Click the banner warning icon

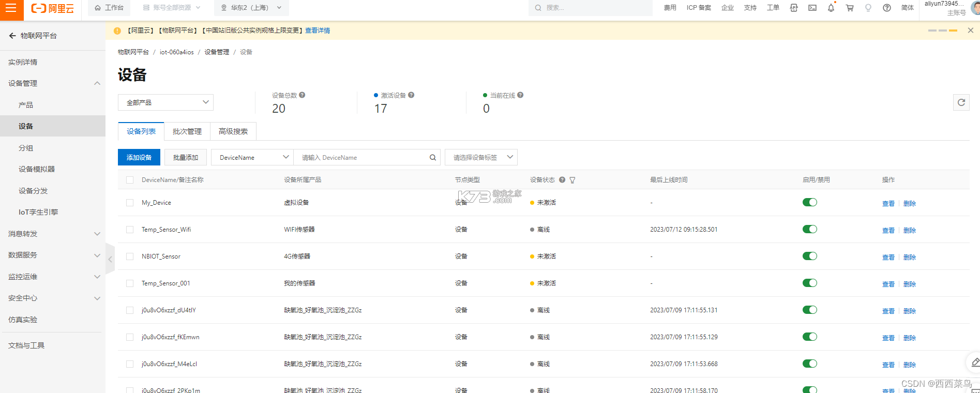point(117,31)
